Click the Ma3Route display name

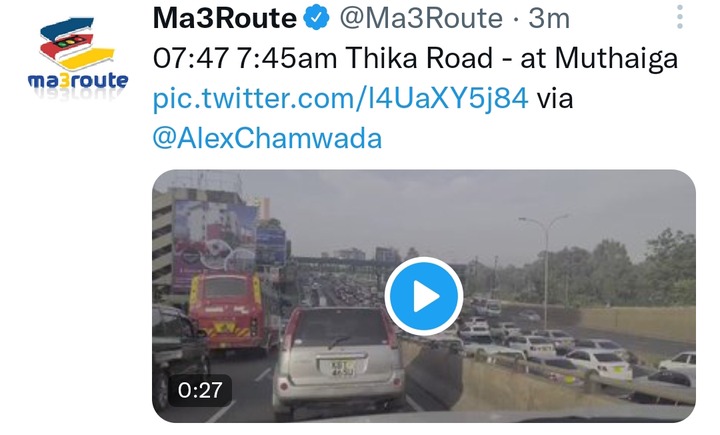pos(225,18)
